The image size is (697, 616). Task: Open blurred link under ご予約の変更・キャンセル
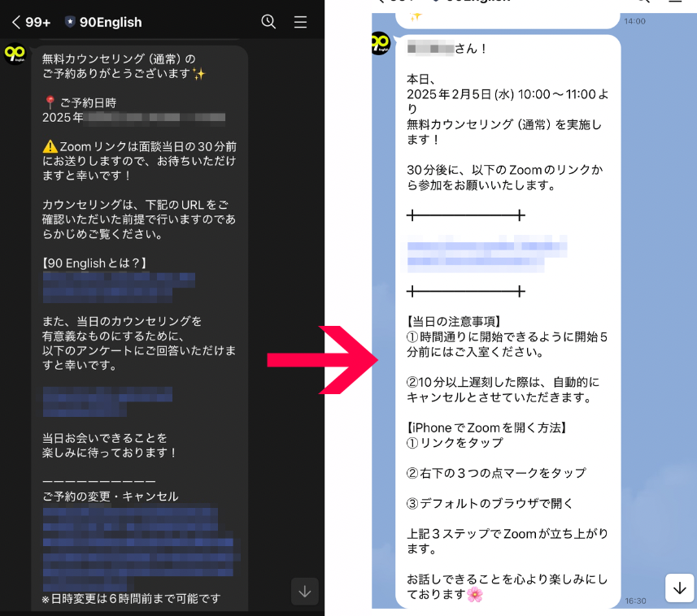pos(142,548)
